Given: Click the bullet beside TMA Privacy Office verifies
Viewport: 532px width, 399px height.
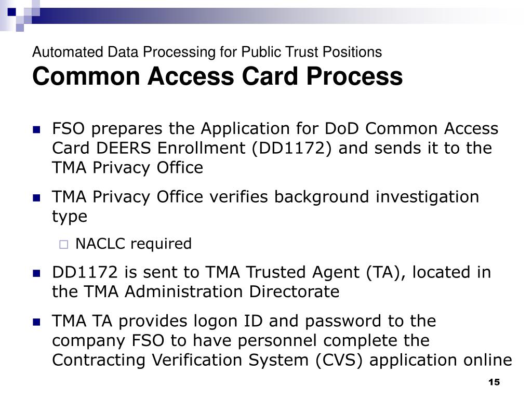Looking at the screenshot, I should click(x=36, y=197).
